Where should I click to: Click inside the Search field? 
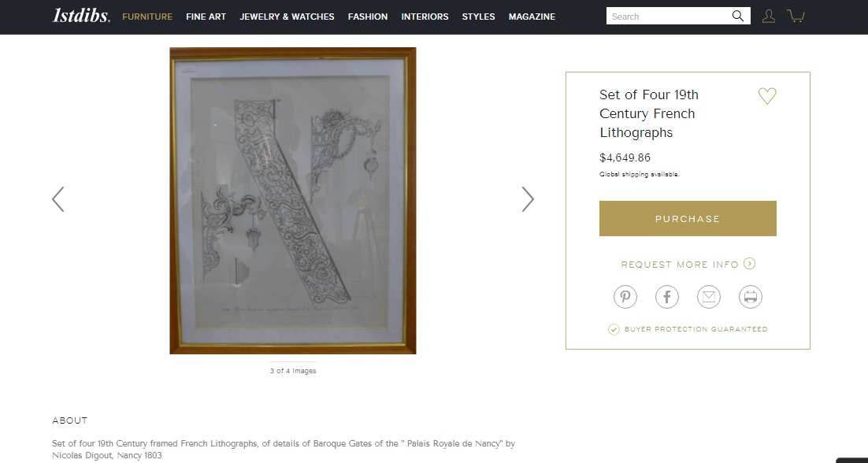(669, 16)
